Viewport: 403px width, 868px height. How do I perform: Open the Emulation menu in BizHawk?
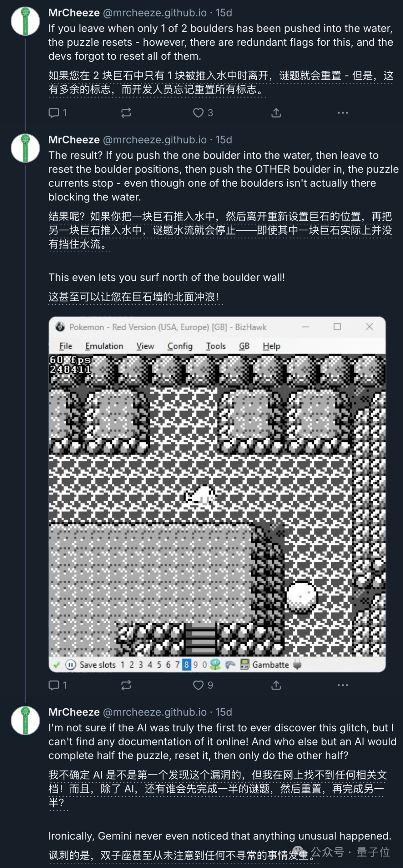(x=104, y=346)
